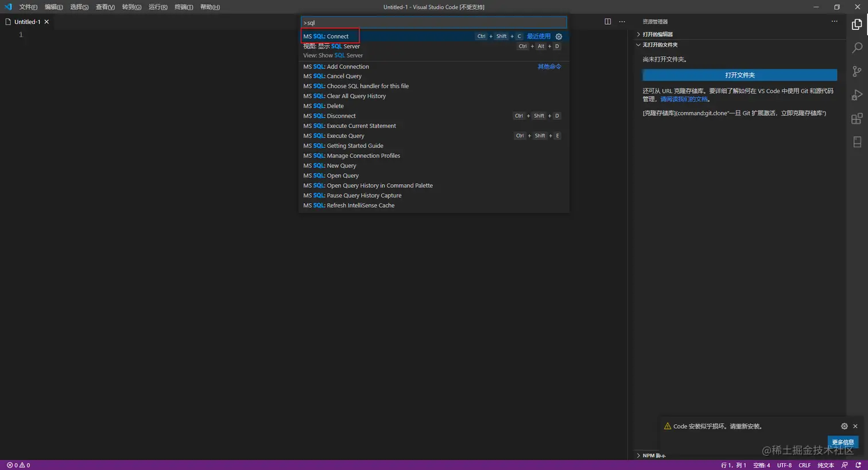
Task: Select MS SQL: Clear All Query History
Action: (434, 96)
